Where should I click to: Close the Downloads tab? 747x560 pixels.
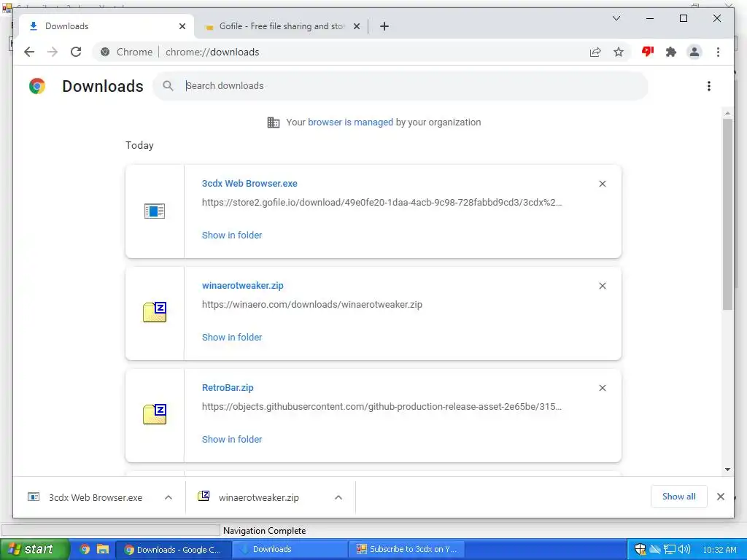[x=182, y=26]
